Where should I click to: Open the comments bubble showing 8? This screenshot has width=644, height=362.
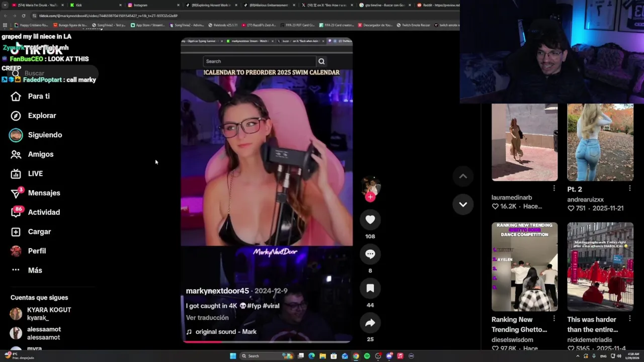coord(370,254)
